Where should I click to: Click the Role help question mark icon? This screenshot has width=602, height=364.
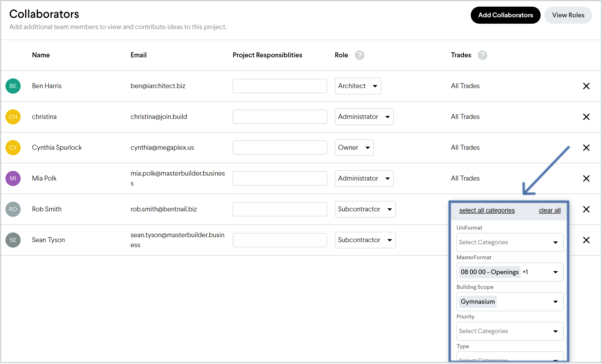click(x=359, y=55)
